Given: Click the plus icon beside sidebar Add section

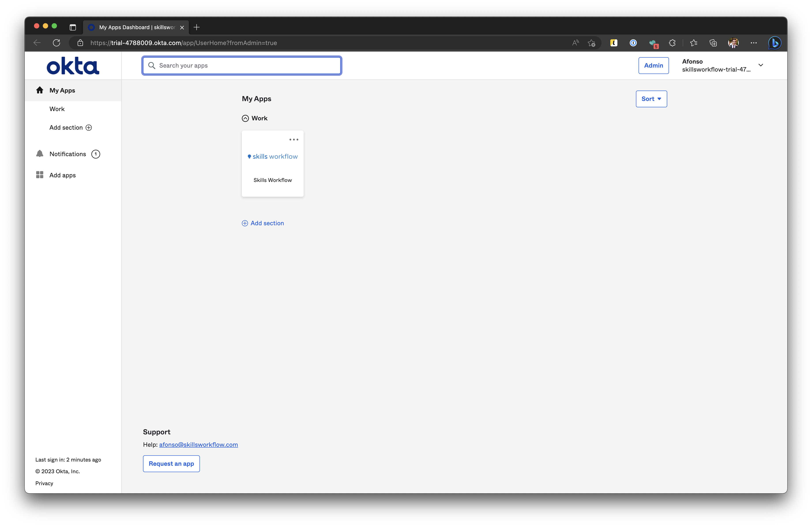Looking at the screenshot, I should pyautogui.click(x=89, y=128).
